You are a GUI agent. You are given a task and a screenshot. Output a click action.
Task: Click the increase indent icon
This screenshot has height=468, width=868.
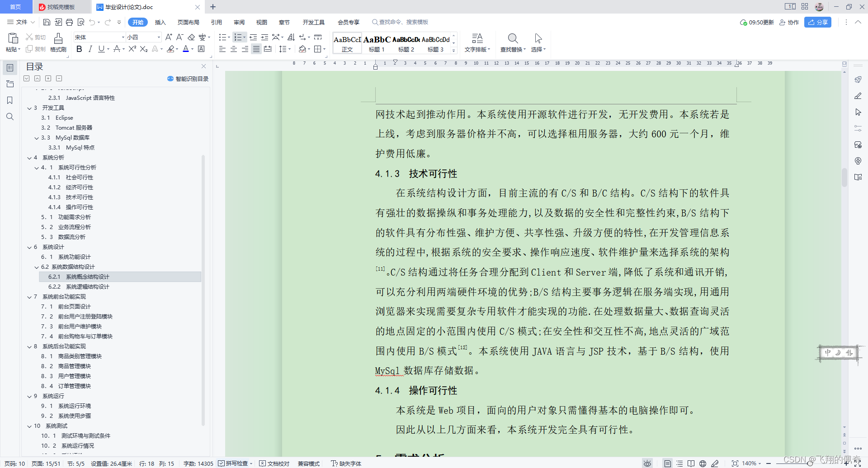[x=264, y=37]
